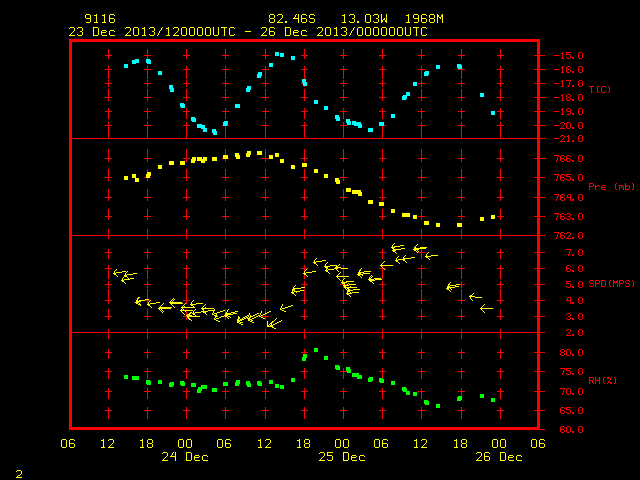The width and height of the screenshot is (640, 480).
Task: Click station ID 9116 in header
Action: pyautogui.click(x=100, y=19)
